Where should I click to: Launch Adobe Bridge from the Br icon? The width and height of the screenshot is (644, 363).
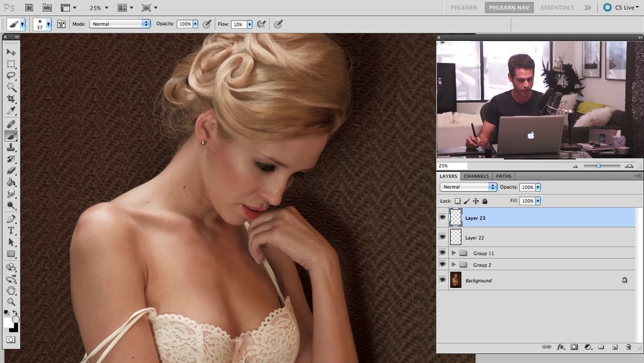pyautogui.click(x=30, y=8)
